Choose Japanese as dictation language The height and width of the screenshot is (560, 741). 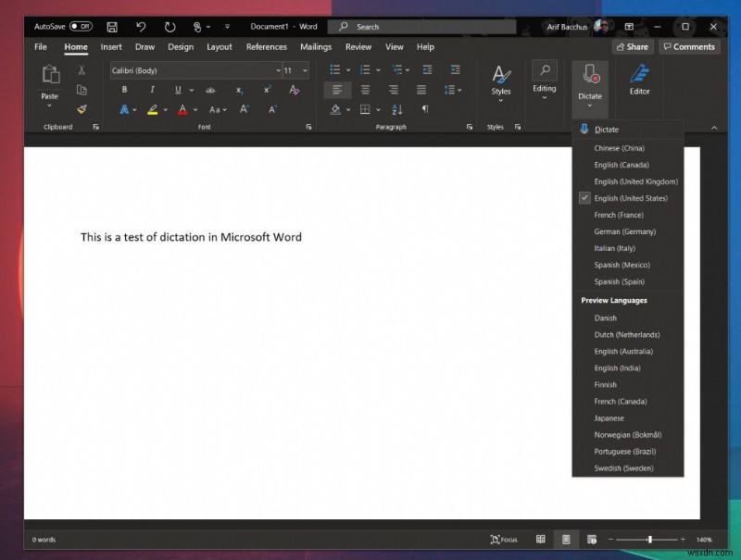(x=609, y=417)
